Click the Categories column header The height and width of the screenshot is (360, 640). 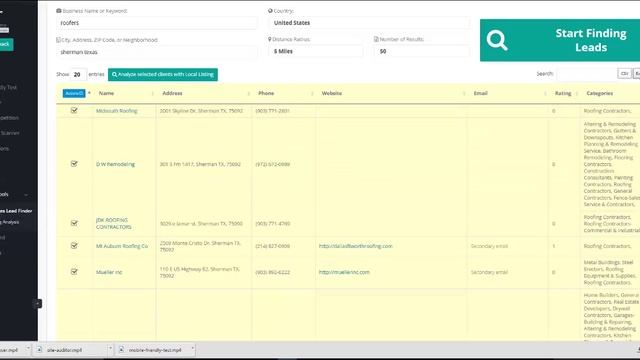pyautogui.click(x=610, y=93)
